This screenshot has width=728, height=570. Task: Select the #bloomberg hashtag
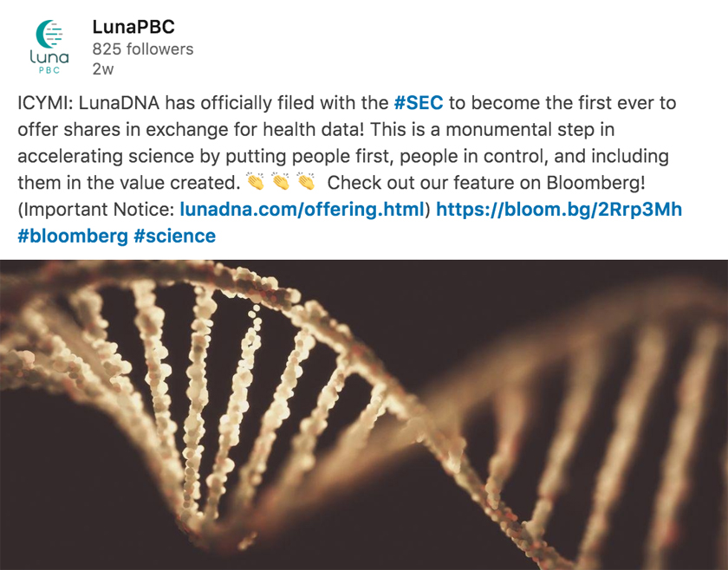pyautogui.click(x=72, y=236)
